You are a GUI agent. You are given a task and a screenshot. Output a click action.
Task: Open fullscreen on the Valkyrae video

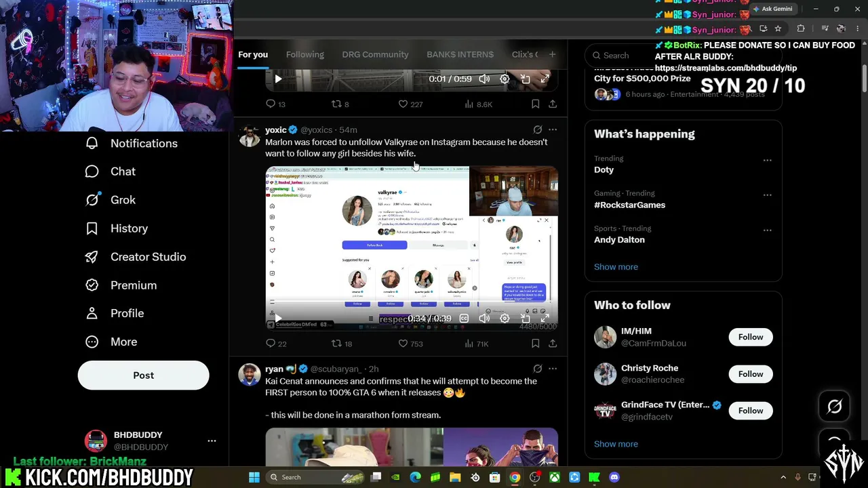[545, 319]
